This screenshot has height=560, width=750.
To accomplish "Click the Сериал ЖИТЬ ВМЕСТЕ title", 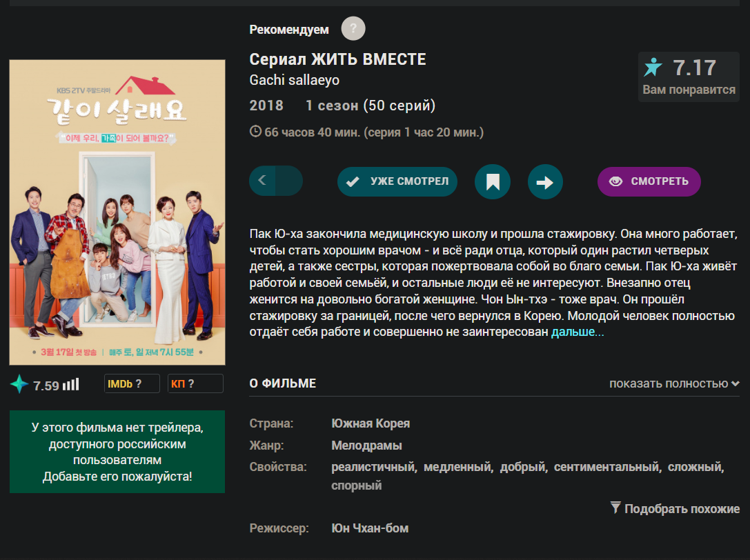I will (337, 59).
